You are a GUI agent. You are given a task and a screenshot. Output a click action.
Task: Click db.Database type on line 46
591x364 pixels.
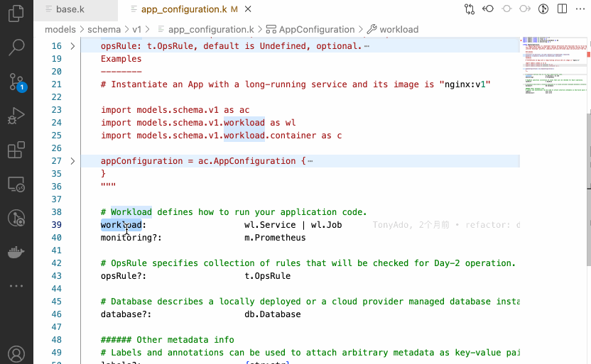pos(273,314)
